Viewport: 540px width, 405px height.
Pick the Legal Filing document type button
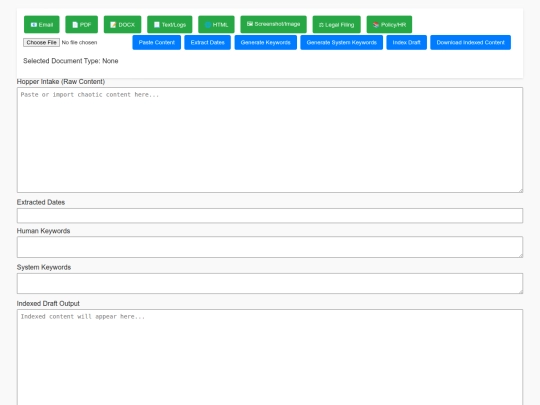tap(336, 24)
